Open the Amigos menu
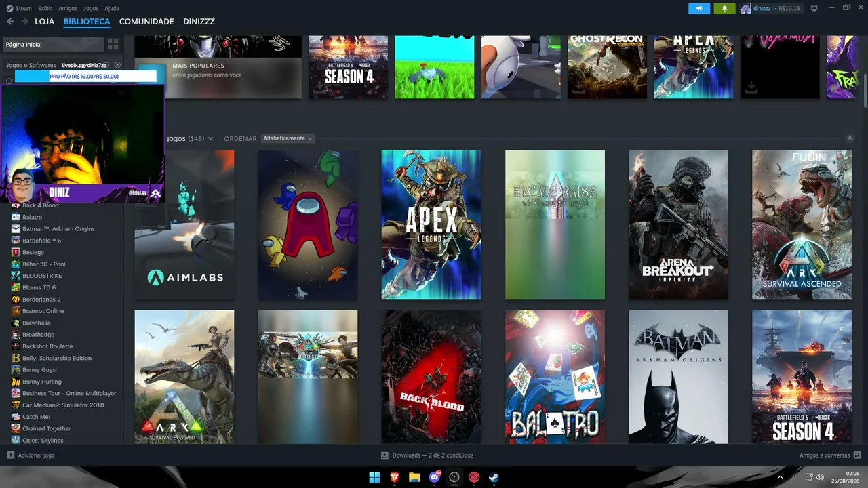Screen dimensions: 868x488 [x=68, y=8]
